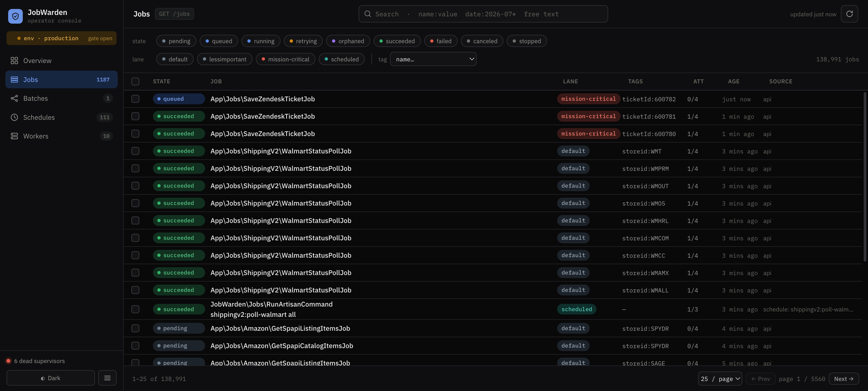
Task: Check the RunArtisanCommand row checkbox
Action: coord(135,309)
